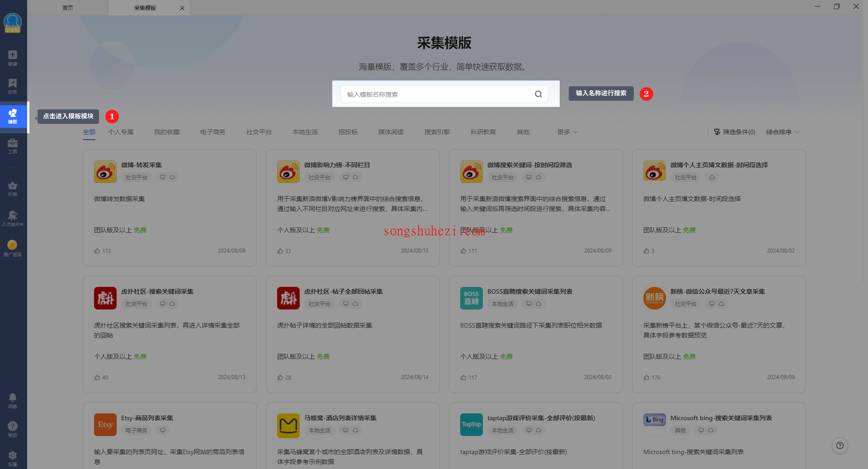This screenshot has width=868, height=469.
Task: Click the Hupu logo of 虎扑社区-搜索关键词采集
Action: coord(105,298)
